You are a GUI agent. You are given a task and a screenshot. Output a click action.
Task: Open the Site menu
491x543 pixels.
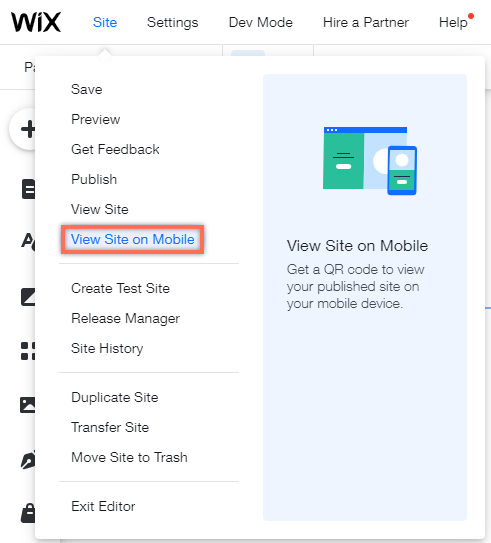105,23
